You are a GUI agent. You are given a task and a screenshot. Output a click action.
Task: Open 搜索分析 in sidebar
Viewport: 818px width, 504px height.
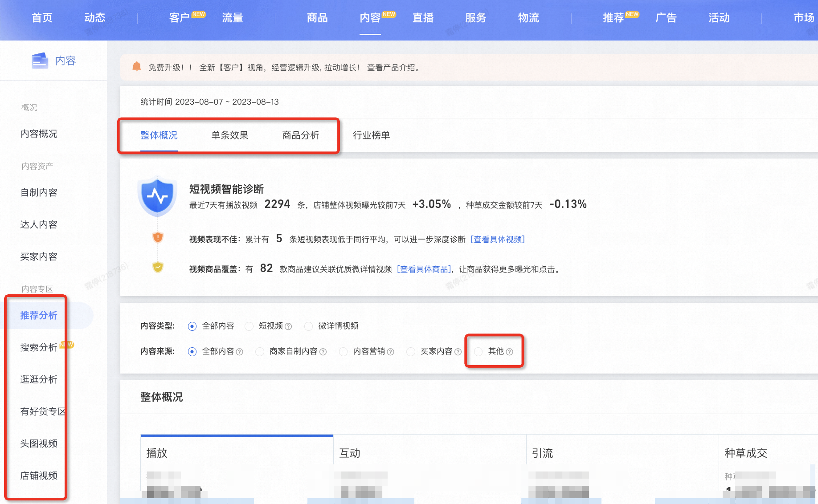click(39, 348)
